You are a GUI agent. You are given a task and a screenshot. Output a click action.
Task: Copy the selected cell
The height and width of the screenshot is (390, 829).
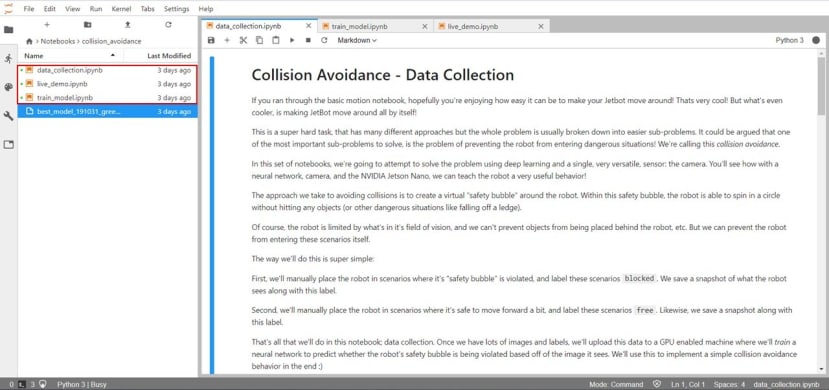click(x=259, y=40)
